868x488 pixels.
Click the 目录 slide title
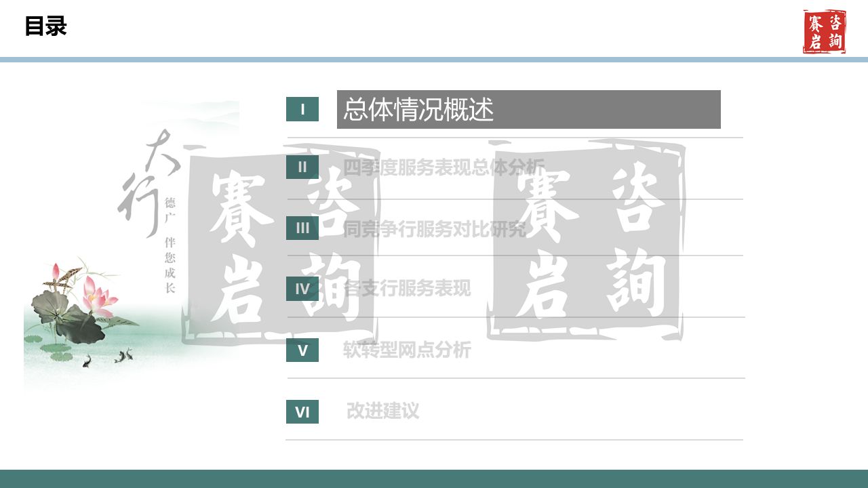[x=45, y=26]
